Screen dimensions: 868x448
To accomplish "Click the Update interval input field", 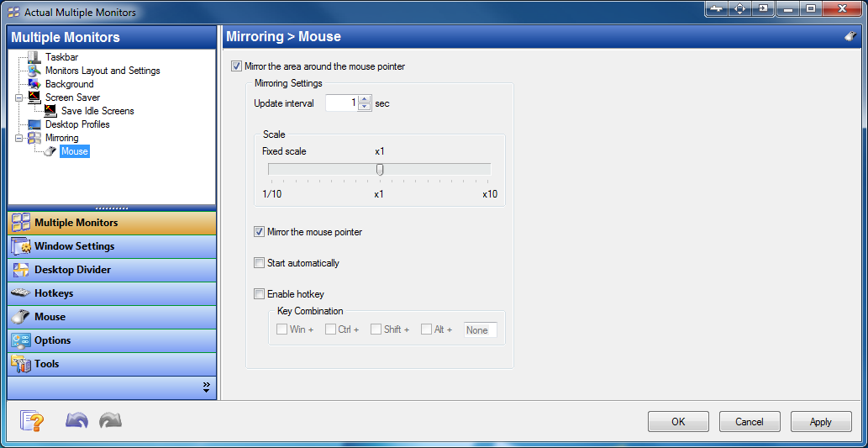I will coord(341,103).
